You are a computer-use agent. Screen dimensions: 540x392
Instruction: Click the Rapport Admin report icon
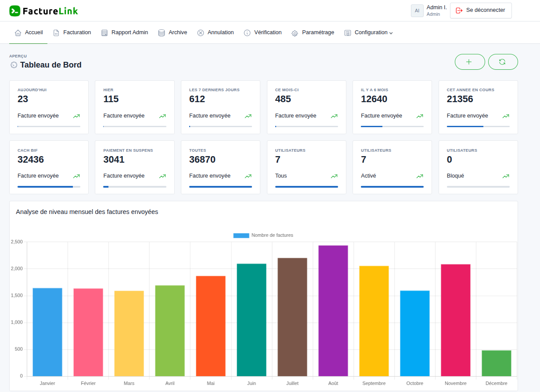[104, 33]
